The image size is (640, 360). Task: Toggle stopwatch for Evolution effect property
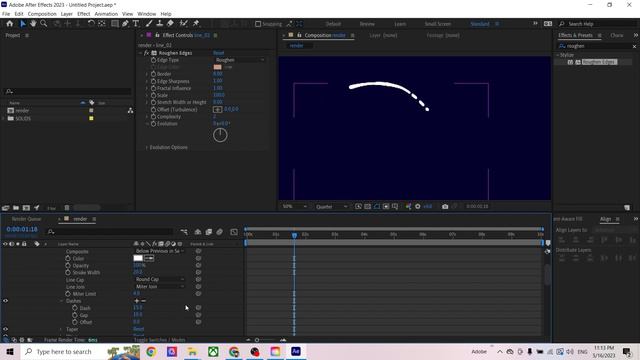click(153, 124)
